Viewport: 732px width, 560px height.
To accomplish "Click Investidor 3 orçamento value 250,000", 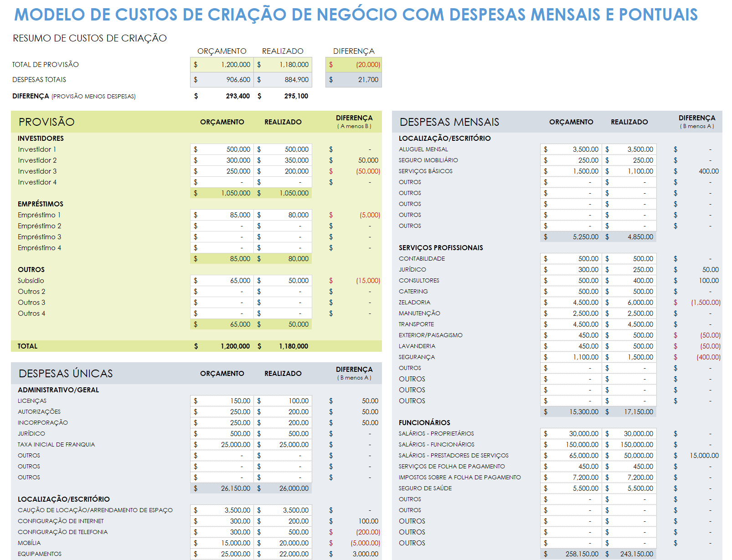I will [222, 171].
